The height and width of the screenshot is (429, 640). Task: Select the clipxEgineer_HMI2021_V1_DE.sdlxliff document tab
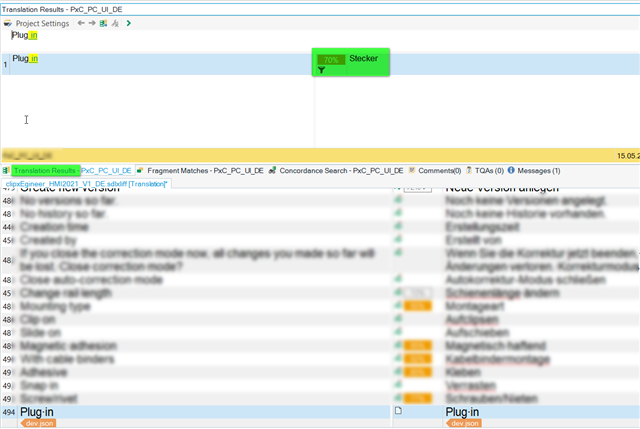[87, 184]
